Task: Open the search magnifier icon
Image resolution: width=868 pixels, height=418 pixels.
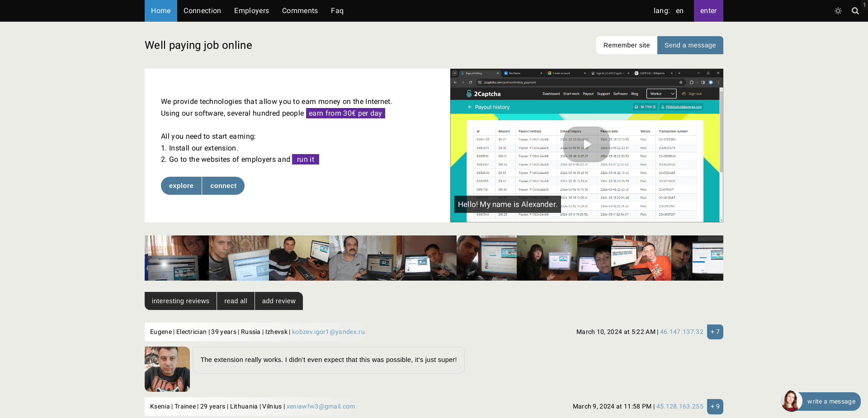Action: 855,11
